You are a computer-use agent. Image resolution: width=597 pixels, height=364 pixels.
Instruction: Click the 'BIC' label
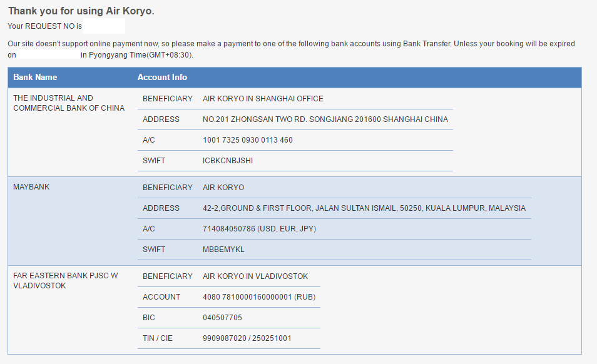[149, 318]
